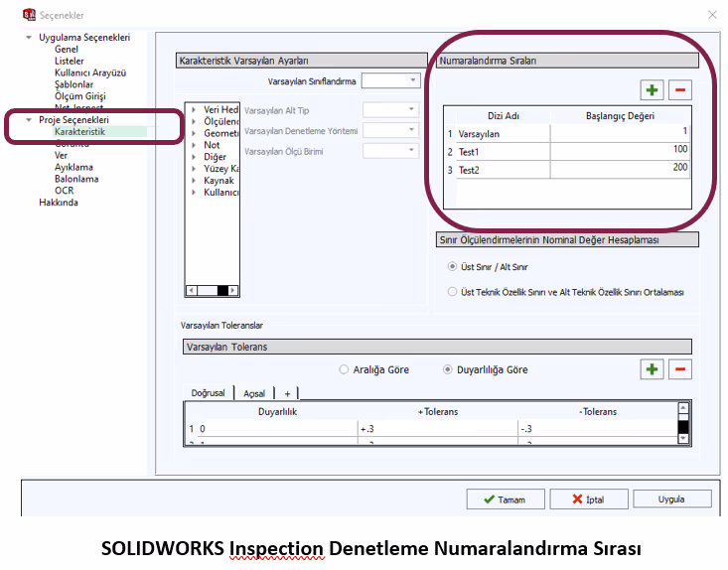728x570 pixels.
Task: Click start value 1 cell for Varsayılan
Action: point(620,134)
